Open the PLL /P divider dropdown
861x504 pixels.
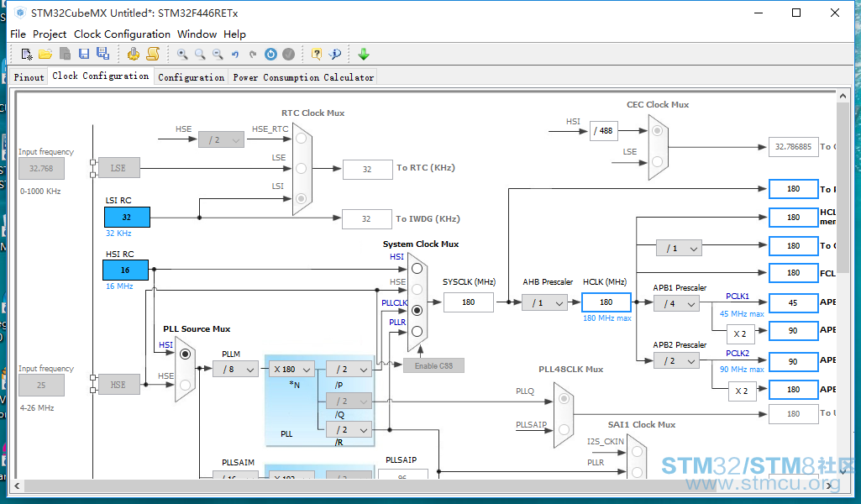click(x=349, y=370)
